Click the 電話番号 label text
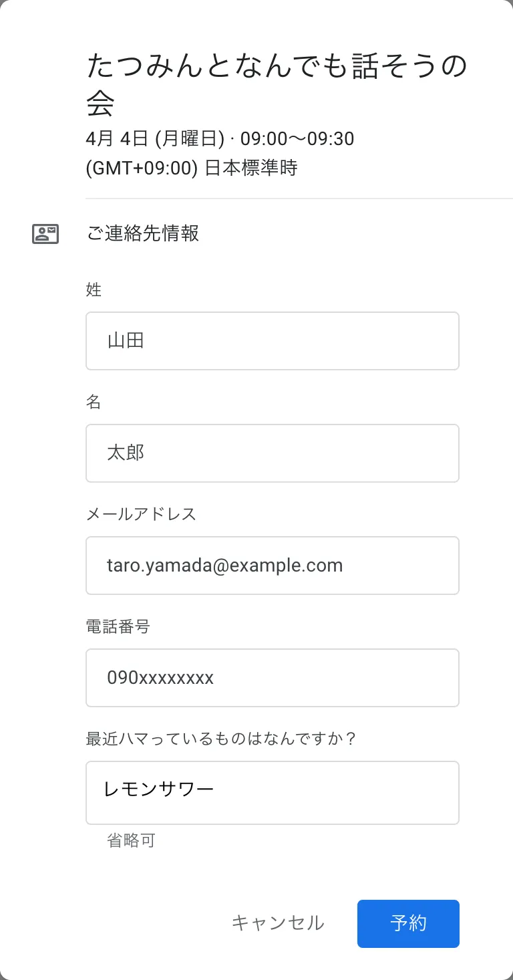The height and width of the screenshot is (980, 513). point(118,626)
